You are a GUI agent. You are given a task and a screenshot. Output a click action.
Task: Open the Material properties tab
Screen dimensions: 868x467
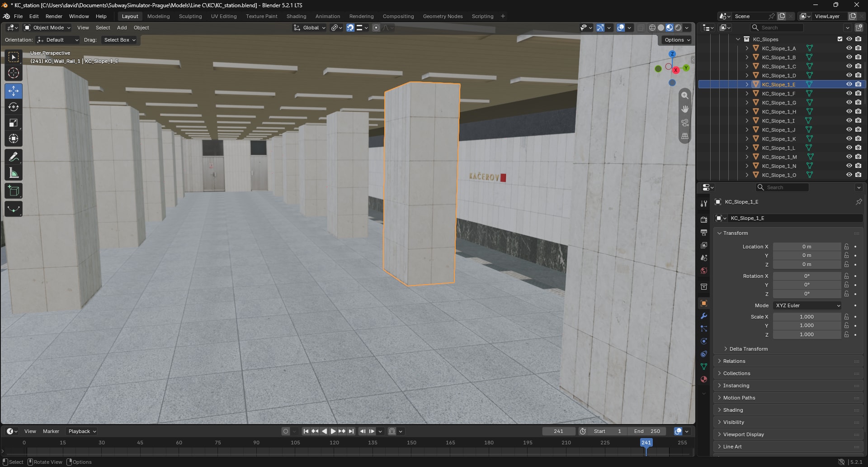[x=704, y=379]
